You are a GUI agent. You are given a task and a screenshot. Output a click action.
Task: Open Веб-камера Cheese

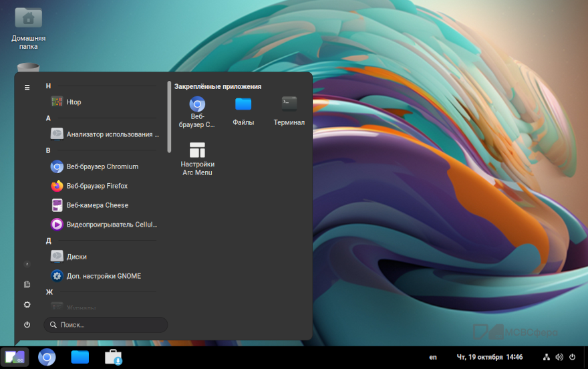pos(103,205)
